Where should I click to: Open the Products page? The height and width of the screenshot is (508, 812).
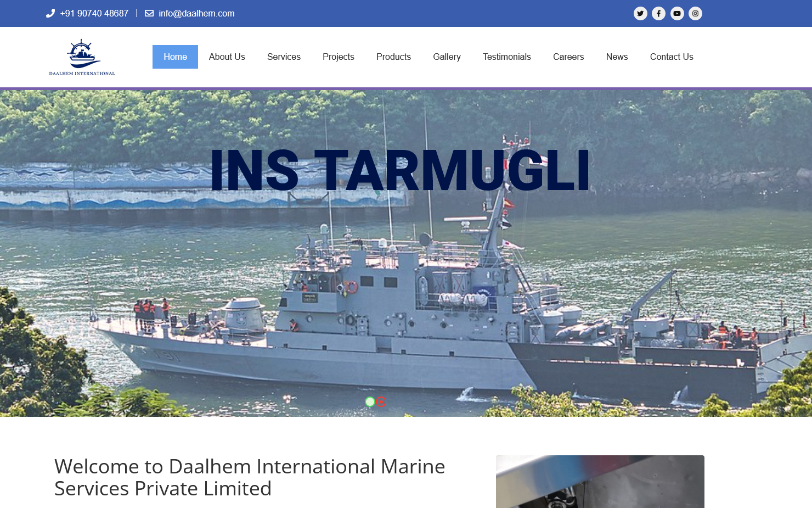coord(393,57)
